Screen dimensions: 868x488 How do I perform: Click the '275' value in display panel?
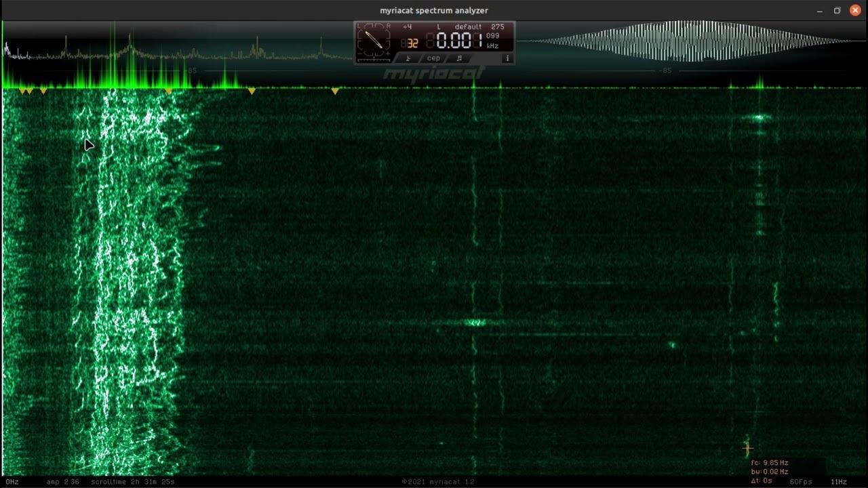498,27
